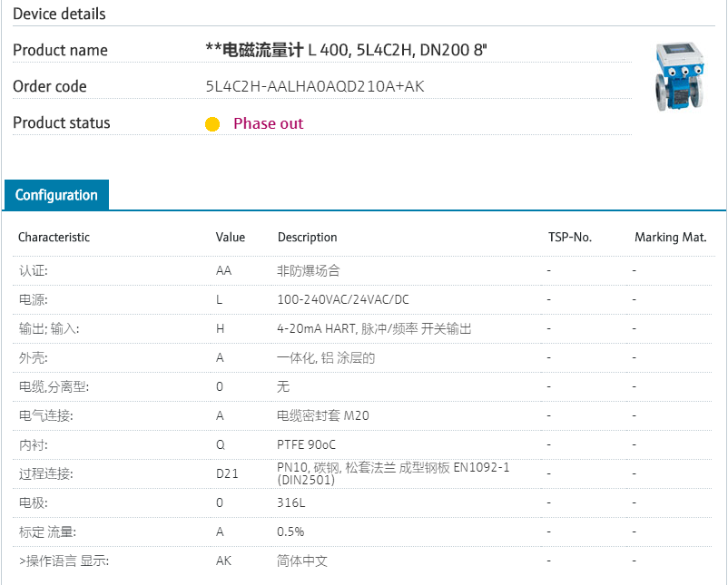Click the Description column header

pyautogui.click(x=307, y=238)
